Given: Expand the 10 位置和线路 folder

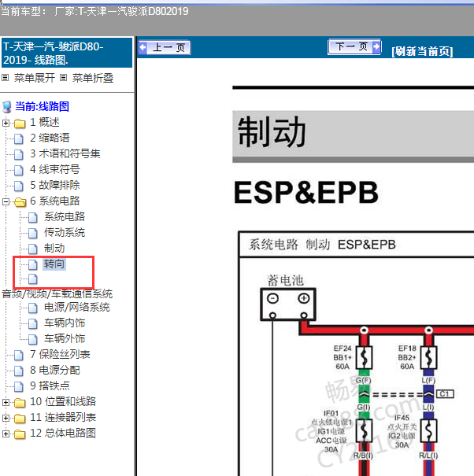Looking at the screenshot, I should coord(6,402).
